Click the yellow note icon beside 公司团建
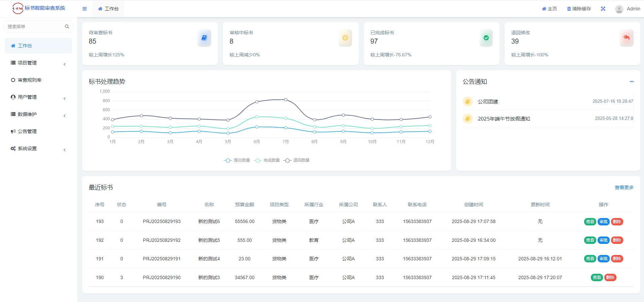This screenshot has height=302, width=644. [x=467, y=101]
